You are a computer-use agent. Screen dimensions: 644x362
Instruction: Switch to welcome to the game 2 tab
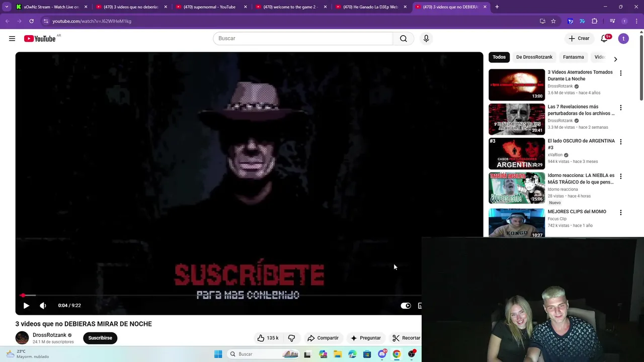click(x=290, y=7)
